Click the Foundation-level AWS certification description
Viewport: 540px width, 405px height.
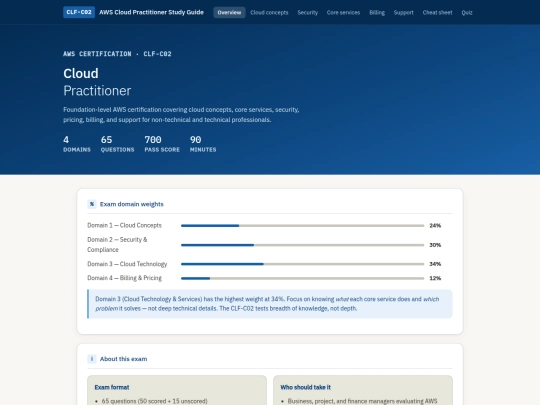pos(181,115)
